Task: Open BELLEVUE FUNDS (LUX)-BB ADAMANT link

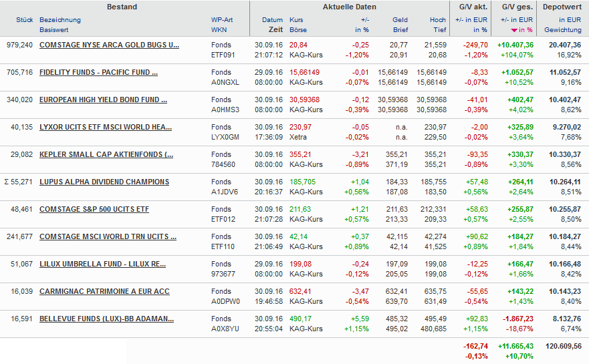Action: tap(106, 319)
